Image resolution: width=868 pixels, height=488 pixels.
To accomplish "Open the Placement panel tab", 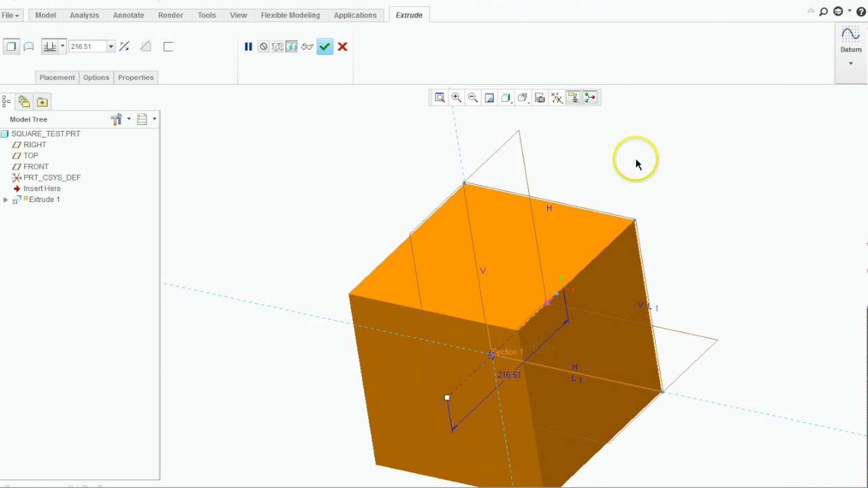I will pos(57,77).
